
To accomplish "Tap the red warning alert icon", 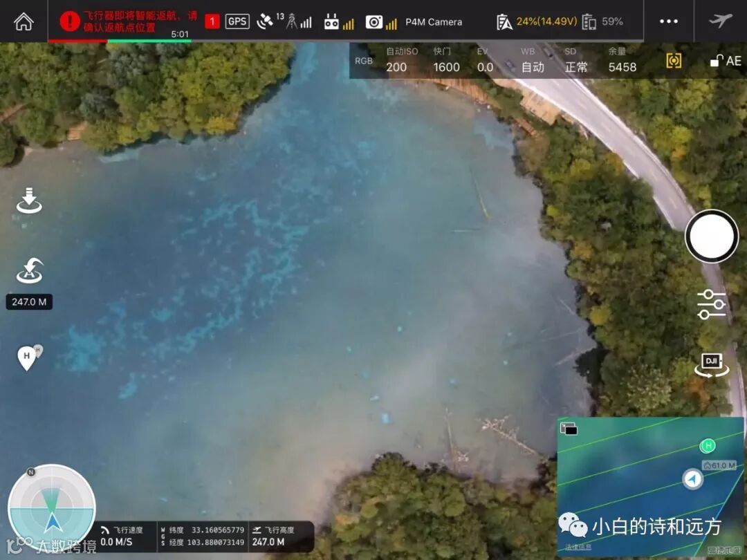I will pyautogui.click(x=70, y=21).
